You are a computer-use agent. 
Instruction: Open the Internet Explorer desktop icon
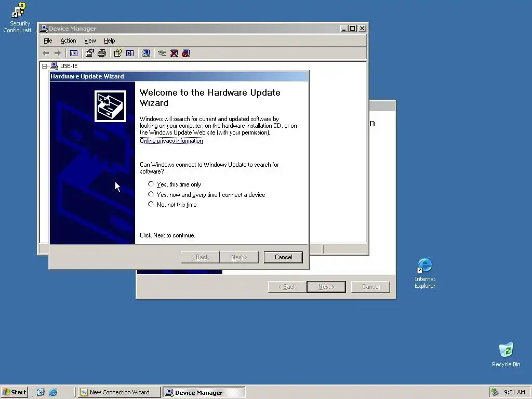tap(425, 273)
